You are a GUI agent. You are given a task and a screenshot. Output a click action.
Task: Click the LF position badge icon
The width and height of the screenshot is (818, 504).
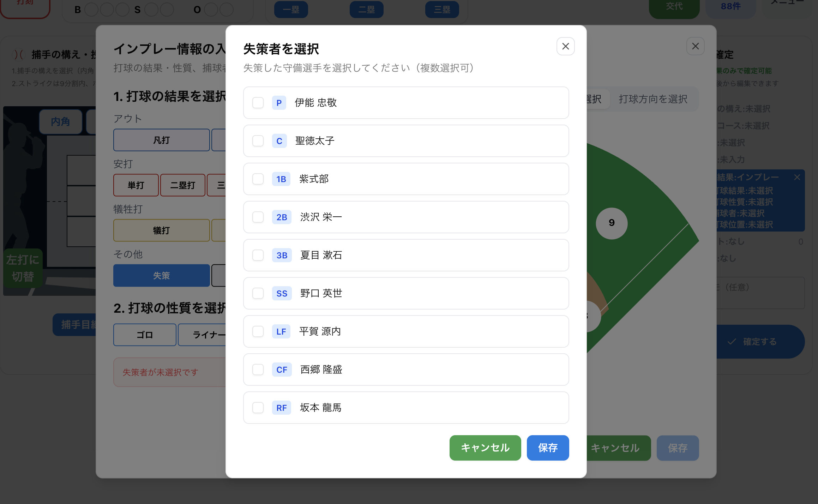(x=281, y=331)
